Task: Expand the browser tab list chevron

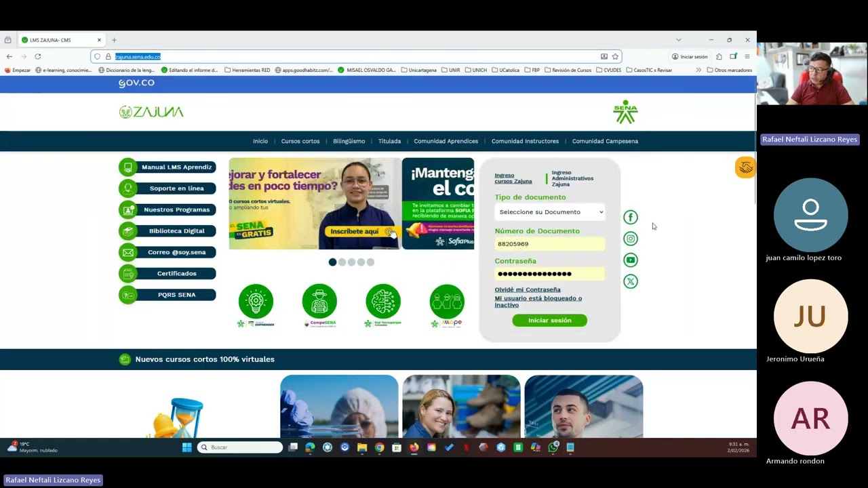Action: click(678, 40)
